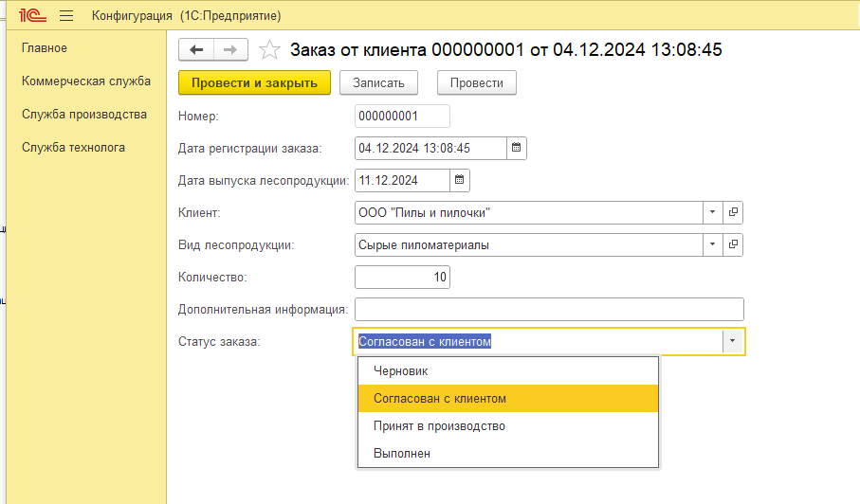Open the selected client record form

[x=733, y=212]
